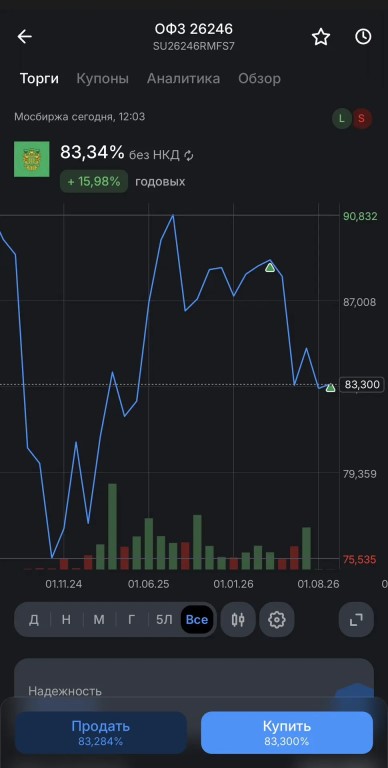Open the Купоны tab
Screen dimensions: 388x768
102,78
